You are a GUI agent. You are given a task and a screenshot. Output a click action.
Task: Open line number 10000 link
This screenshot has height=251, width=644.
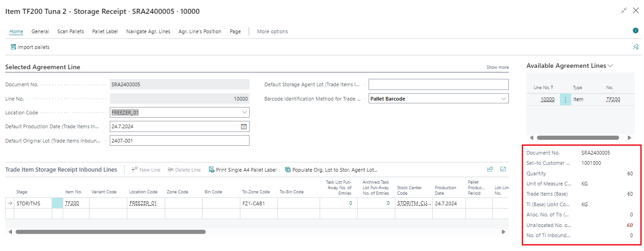point(547,99)
